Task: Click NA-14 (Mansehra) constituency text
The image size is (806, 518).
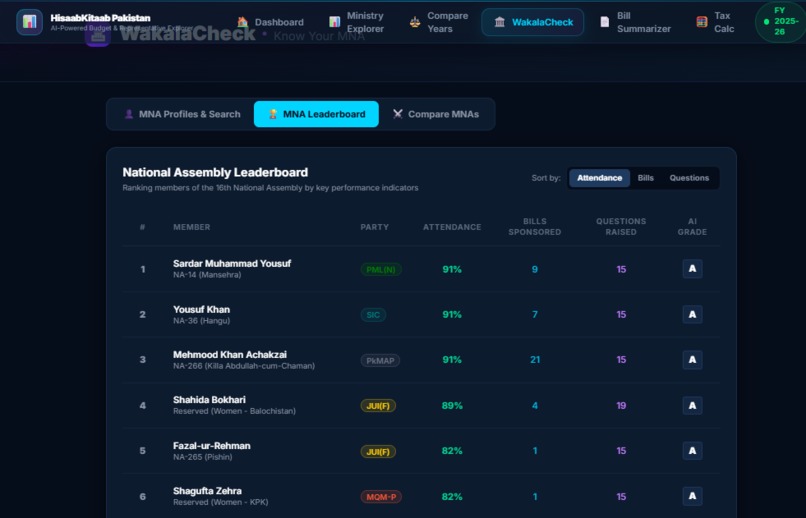Action: 207,275
